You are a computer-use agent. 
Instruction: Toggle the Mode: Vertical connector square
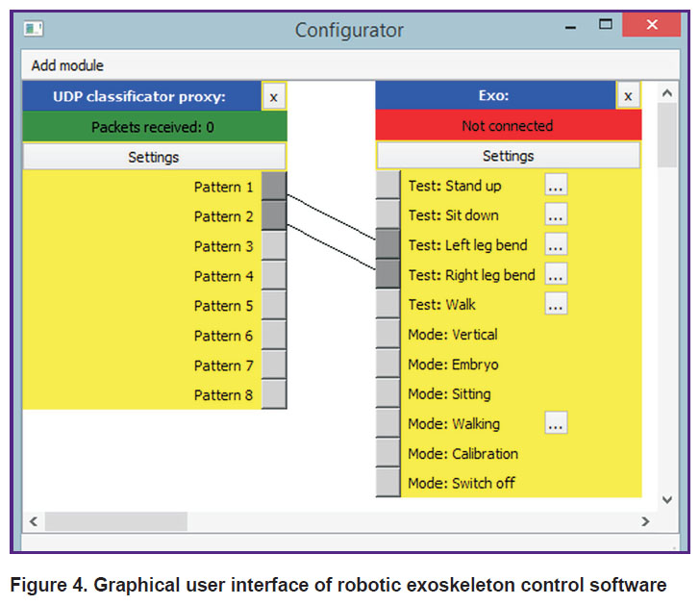pyautogui.click(x=387, y=334)
